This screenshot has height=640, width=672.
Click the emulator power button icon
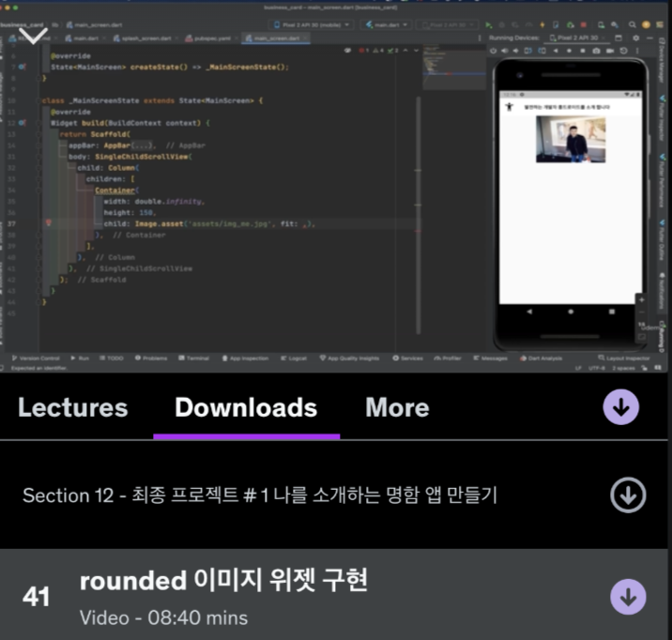pyautogui.click(x=494, y=51)
